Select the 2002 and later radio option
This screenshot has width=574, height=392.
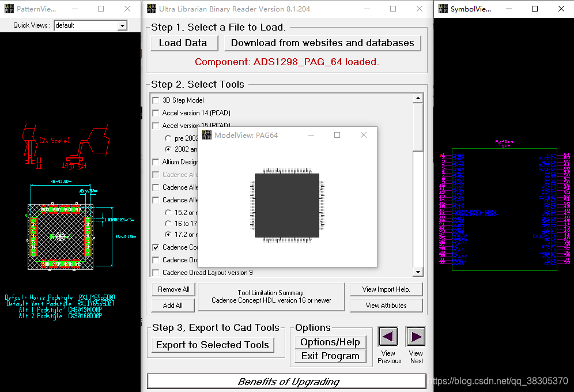click(168, 149)
